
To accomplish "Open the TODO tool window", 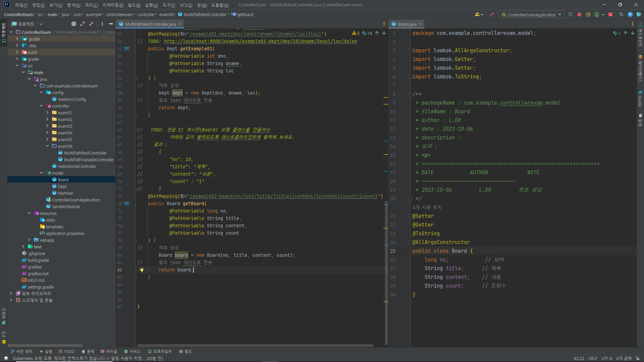I will point(67,352).
